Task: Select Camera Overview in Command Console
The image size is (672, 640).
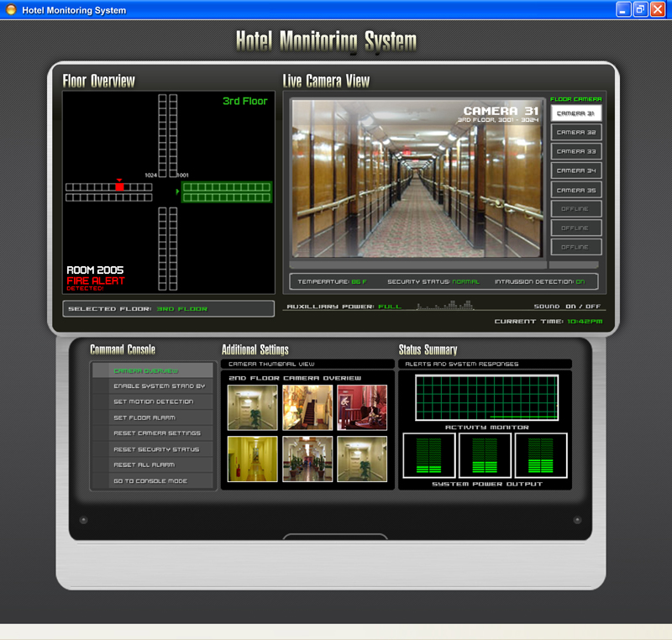Action: click(x=153, y=370)
